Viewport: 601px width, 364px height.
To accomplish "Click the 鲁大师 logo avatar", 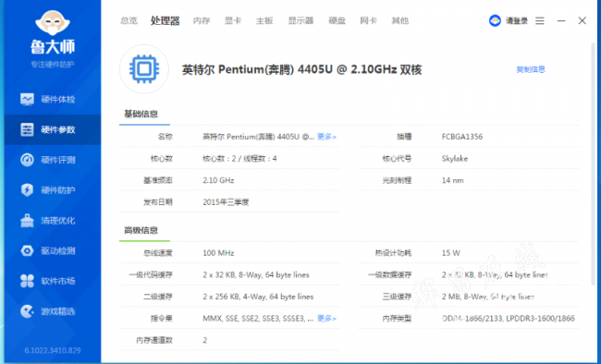I will click(53, 23).
